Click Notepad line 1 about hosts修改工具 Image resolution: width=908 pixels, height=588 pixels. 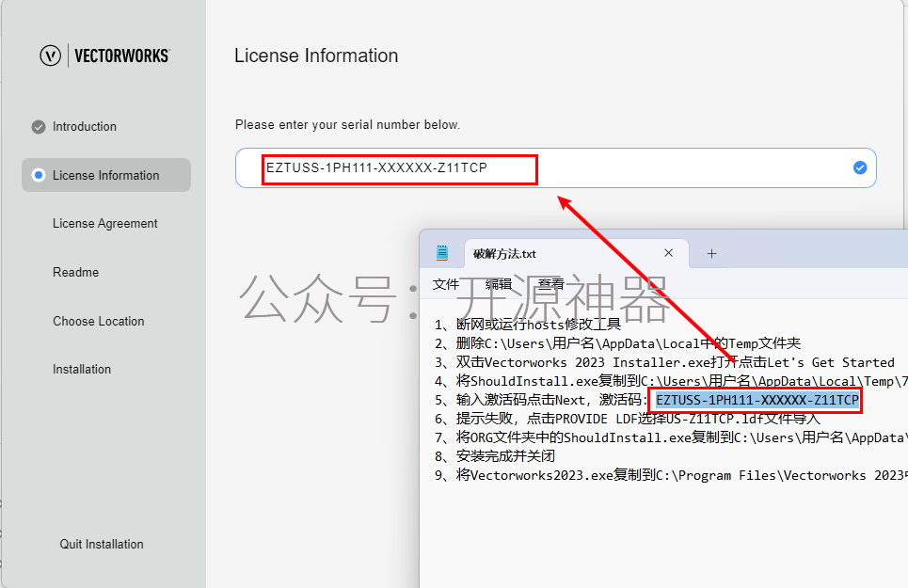528,325
